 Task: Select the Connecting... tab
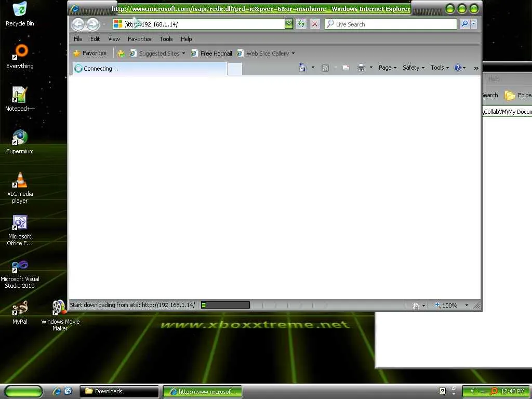(x=150, y=69)
